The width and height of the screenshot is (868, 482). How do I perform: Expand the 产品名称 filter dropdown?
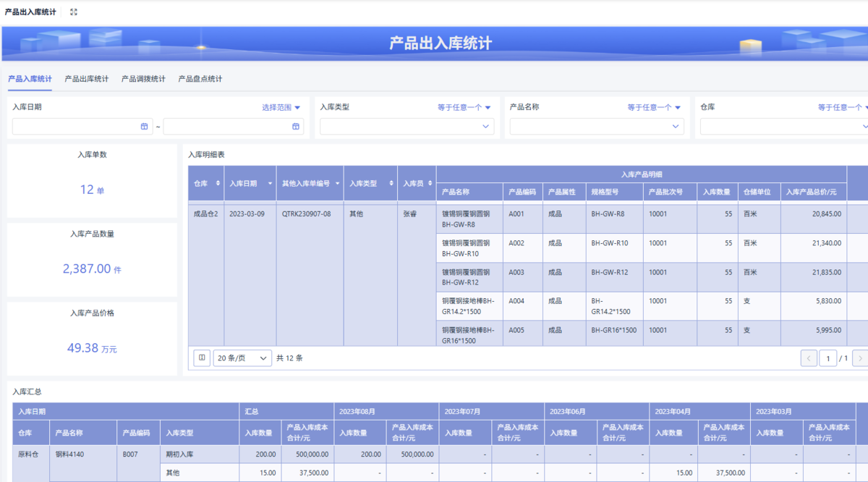tap(676, 127)
